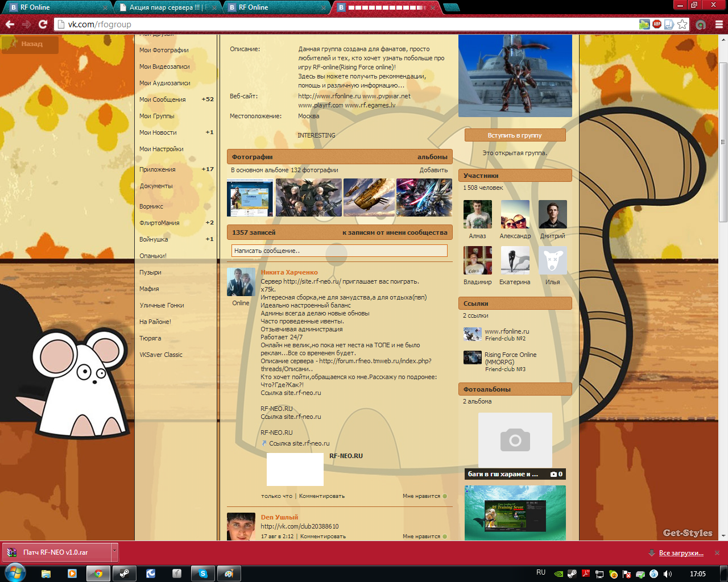Viewport: 728px width, 582px height.
Task: Open the Adblock Plus extension icon
Action: click(657, 24)
